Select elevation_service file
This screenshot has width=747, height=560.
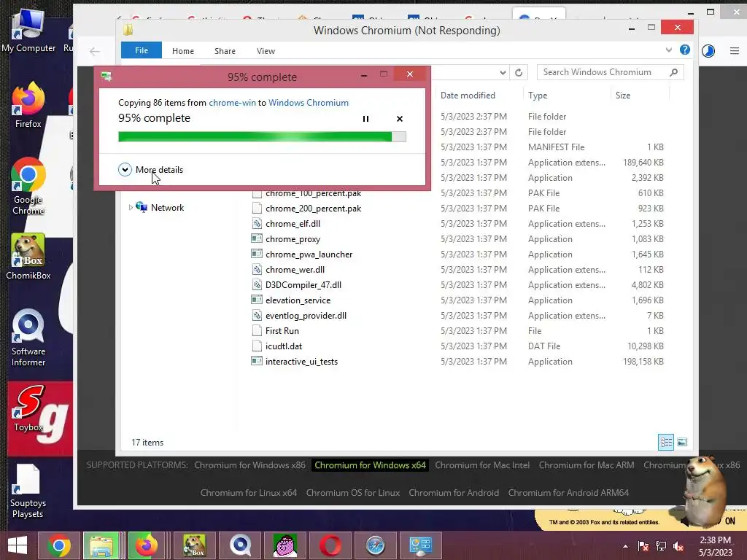298,300
